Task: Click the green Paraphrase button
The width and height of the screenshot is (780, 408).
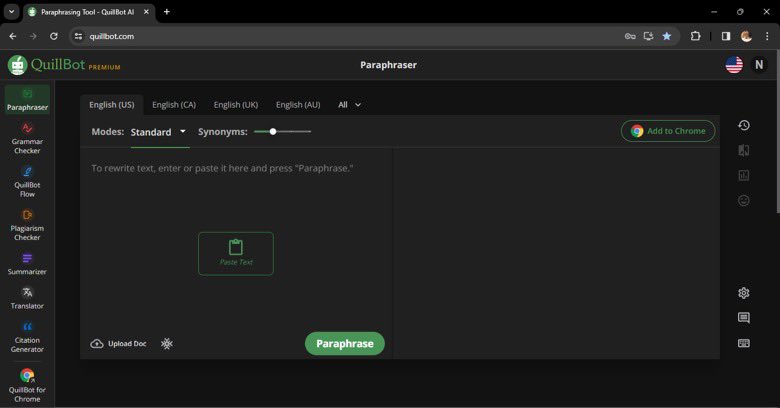Action: [345, 343]
